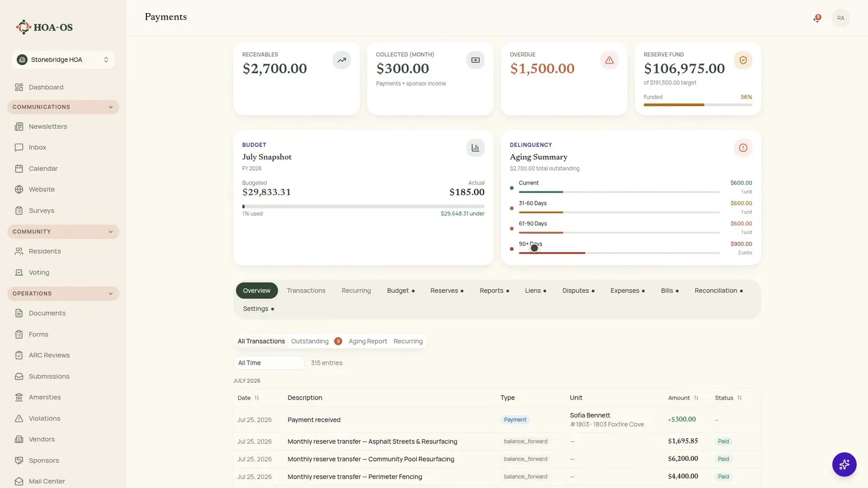The height and width of the screenshot is (488, 868).
Task: Open ARC Reviews in the sidebar
Action: click(63, 355)
